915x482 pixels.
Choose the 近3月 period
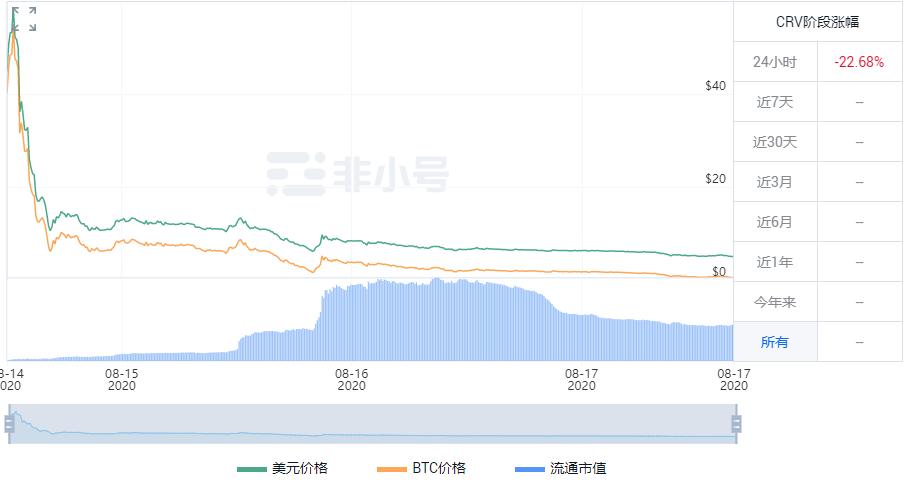tap(775, 182)
